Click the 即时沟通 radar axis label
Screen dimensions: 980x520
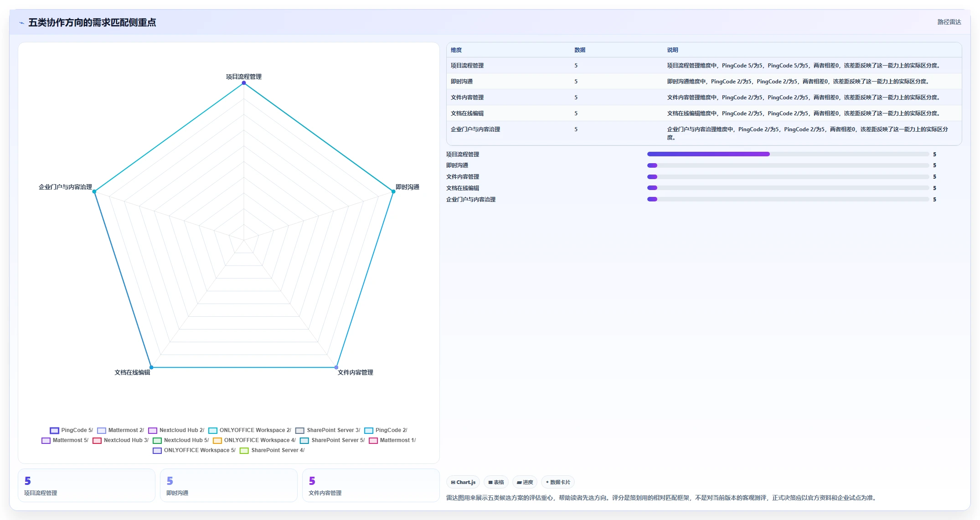coord(407,187)
